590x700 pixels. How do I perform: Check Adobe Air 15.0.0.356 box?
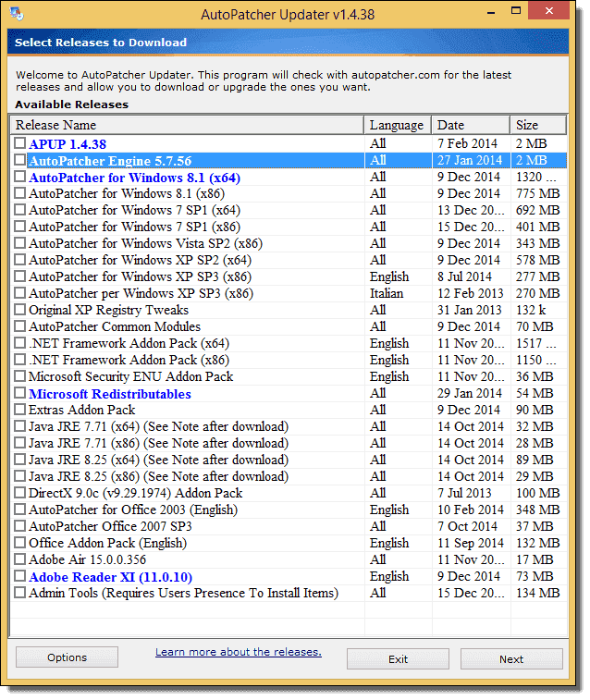point(19,559)
